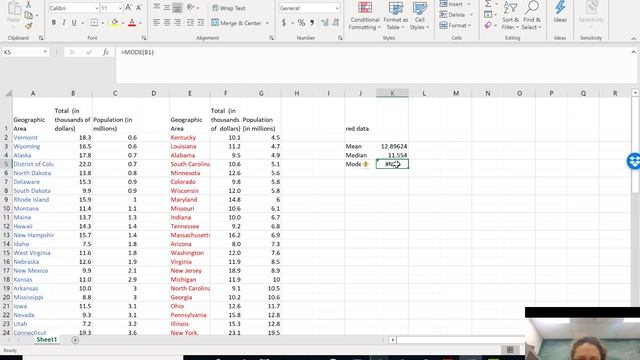Click the Decrease Font Size icon
Viewport: 640px width, 360px height.
(139, 8)
